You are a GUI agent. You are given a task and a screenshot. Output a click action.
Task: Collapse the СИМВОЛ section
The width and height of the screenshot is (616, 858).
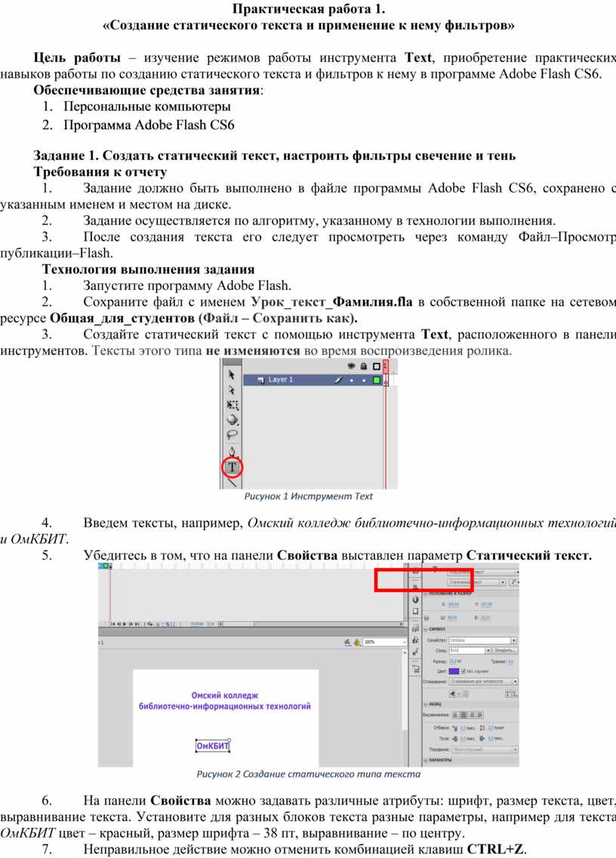[x=427, y=629]
